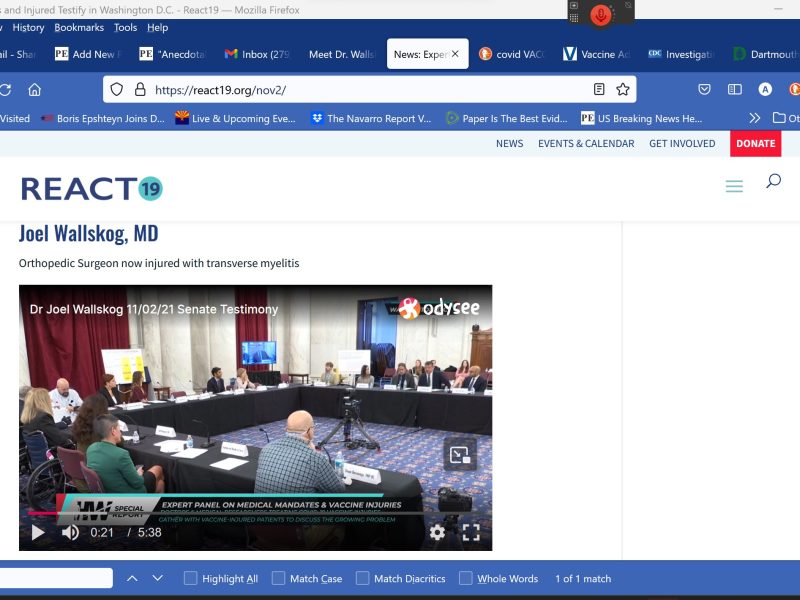Open the Bookmarks menu
Viewport: 800px width, 600px height.
pyautogui.click(x=78, y=28)
